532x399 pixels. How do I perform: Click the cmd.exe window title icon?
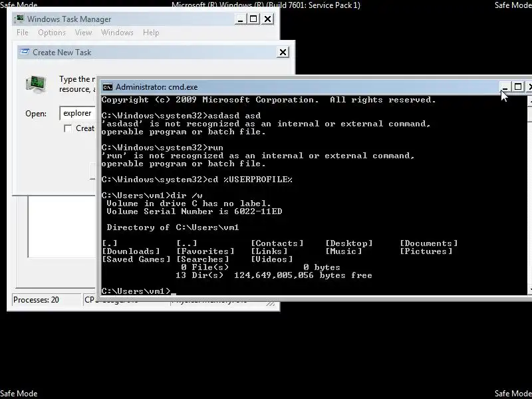(x=107, y=87)
